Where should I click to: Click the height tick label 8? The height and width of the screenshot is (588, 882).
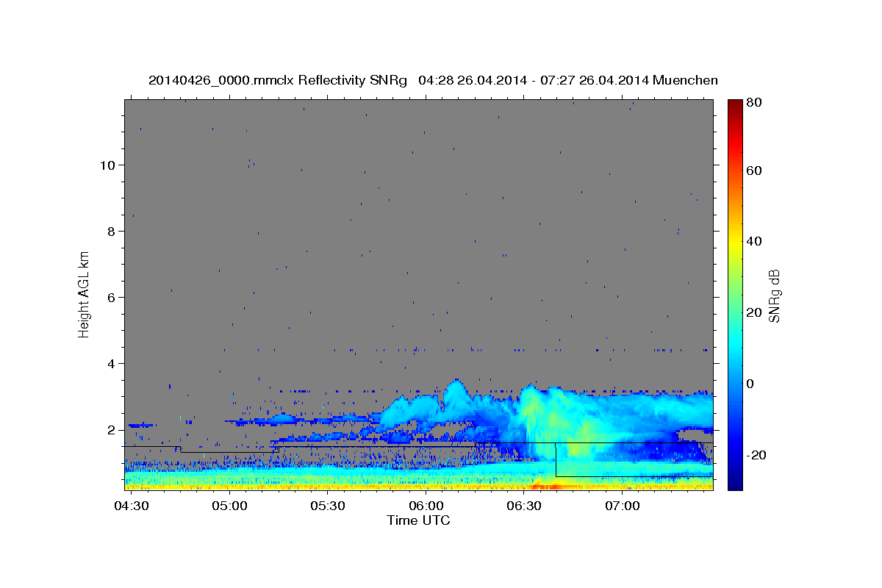click(112, 232)
